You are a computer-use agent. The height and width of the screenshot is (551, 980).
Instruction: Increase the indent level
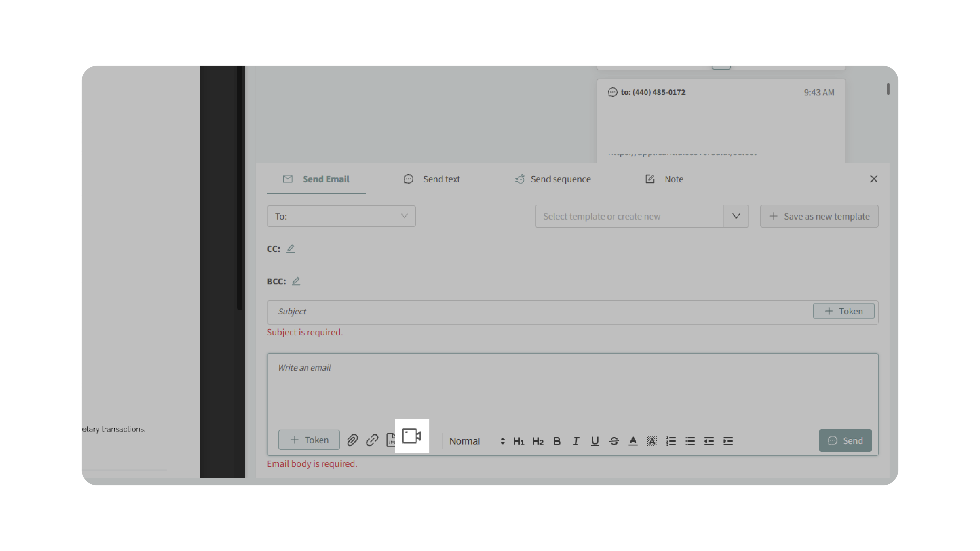click(x=728, y=441)
